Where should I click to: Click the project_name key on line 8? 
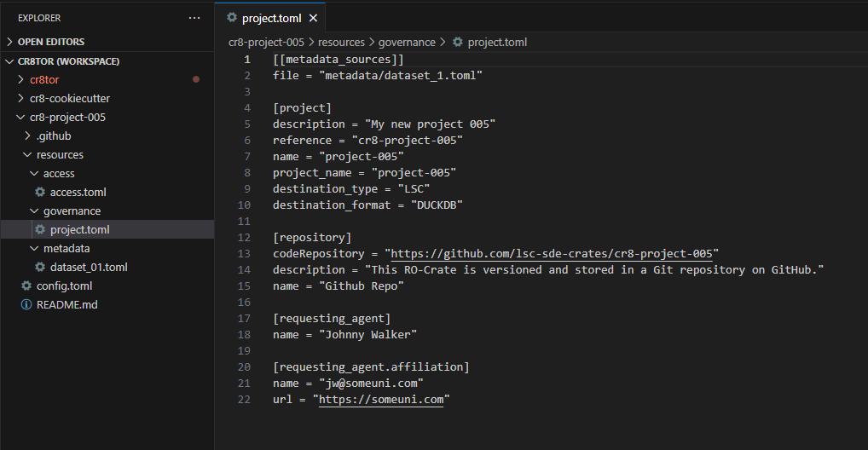pyautogui.click(x=312, y=173)
